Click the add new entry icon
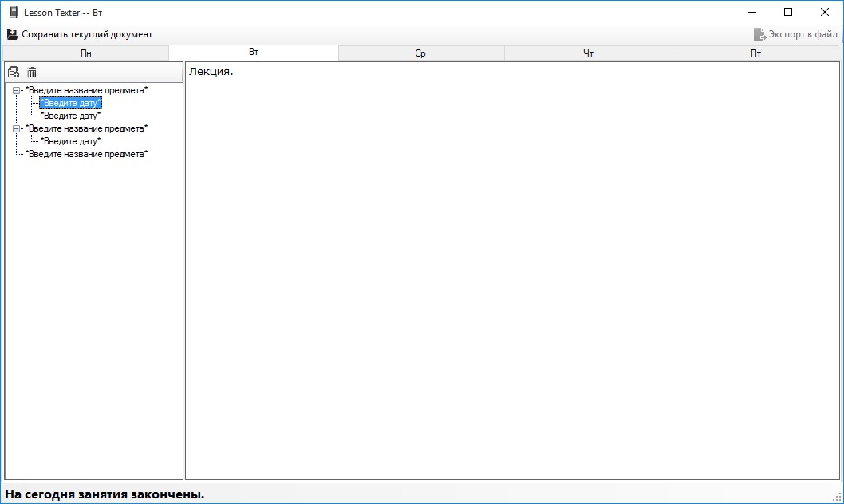The width and height of the screenshot is (844, 504). (x=14, y=72)
